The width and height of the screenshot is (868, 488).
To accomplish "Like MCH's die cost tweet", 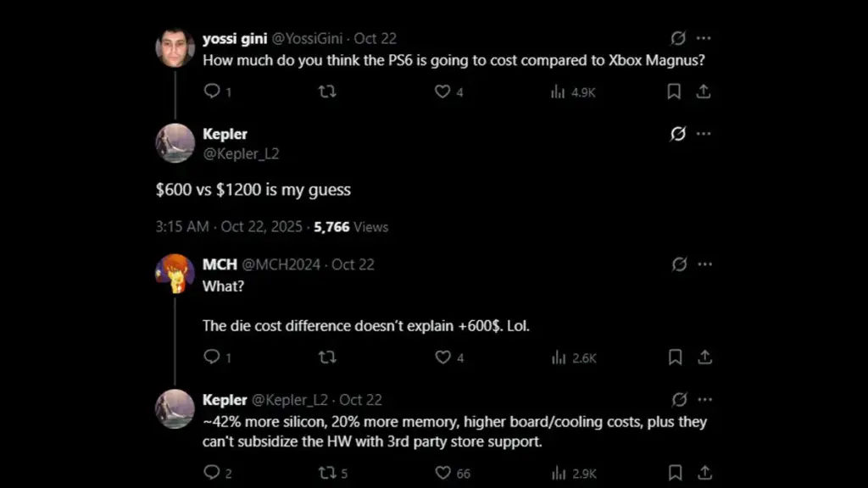I will 442,358.
